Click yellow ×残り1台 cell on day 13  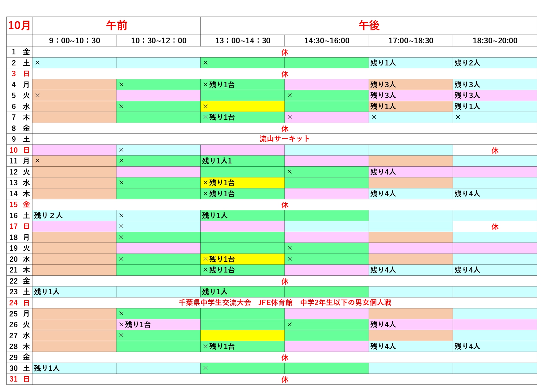pos(243,183)
